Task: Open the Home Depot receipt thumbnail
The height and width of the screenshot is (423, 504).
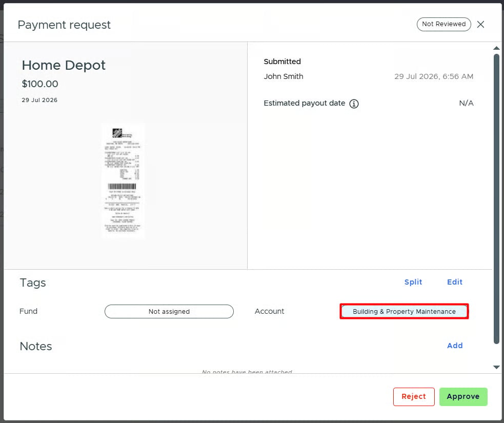Action: [x=123, y=181]
